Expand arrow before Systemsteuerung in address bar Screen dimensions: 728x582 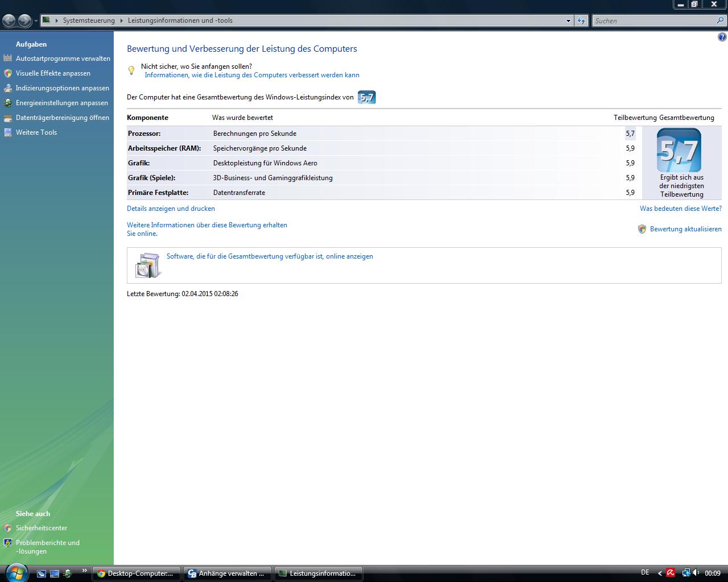point(56,20)
